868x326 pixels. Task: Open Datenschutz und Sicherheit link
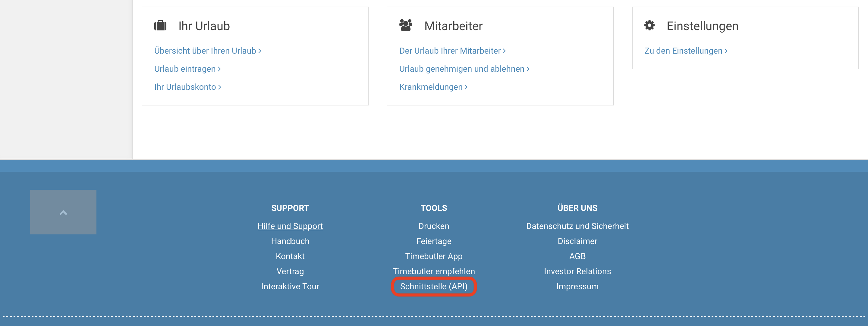[x=577, y=226]
